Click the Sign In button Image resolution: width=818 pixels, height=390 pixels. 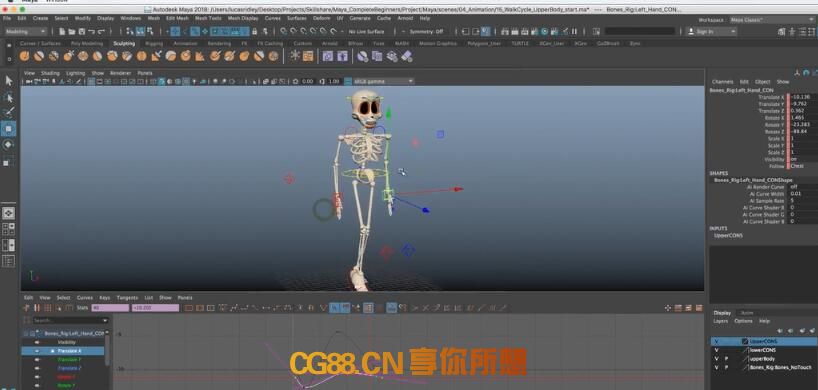tap(712, 32)
